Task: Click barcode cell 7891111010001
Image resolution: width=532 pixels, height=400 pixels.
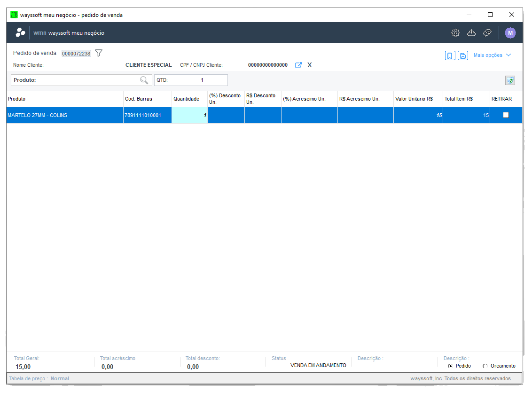Action: pos(148,115)
